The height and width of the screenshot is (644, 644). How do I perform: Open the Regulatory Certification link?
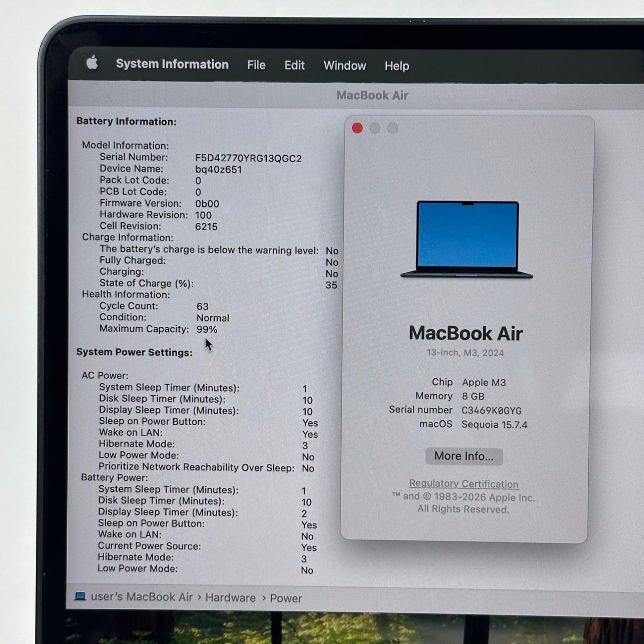pos(464,484)
